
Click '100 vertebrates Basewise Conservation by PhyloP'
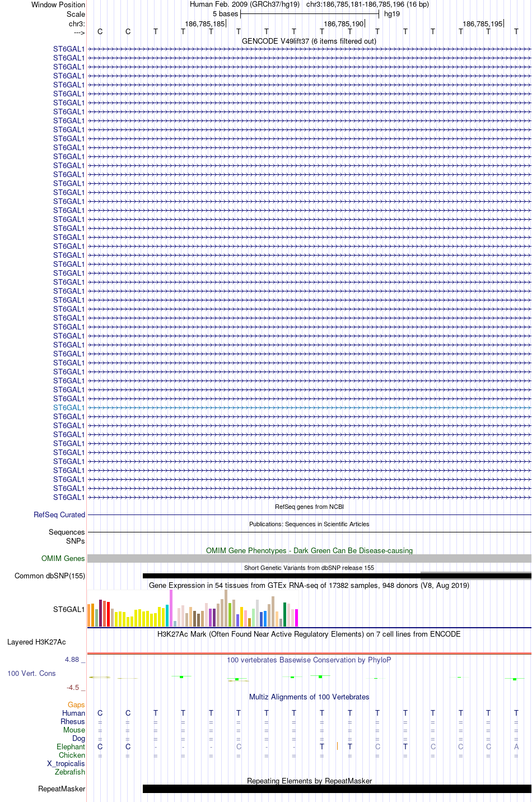click(309, 660)
